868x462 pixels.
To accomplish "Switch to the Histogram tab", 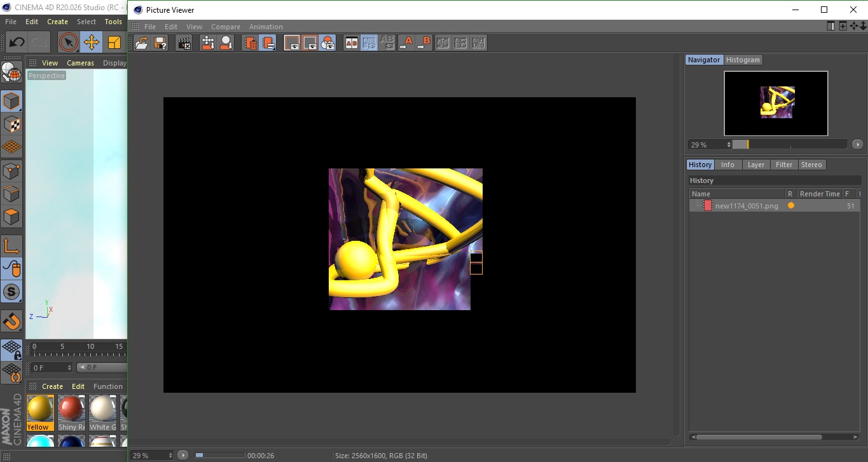I will 743,60.
